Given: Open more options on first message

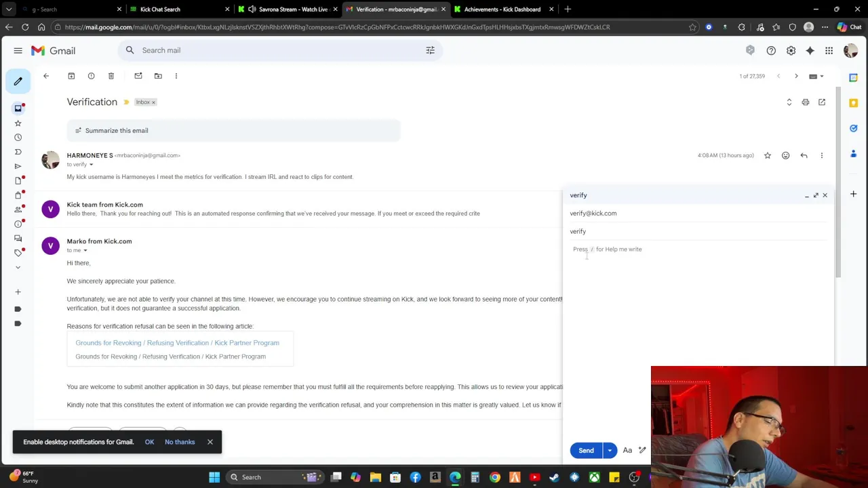Looking at the screenshot, I should 822,156.
